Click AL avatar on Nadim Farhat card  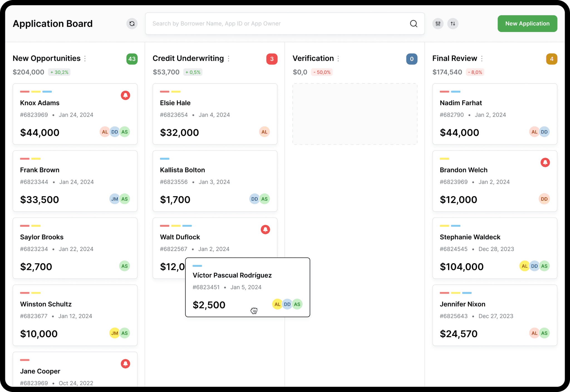(534, 132)
